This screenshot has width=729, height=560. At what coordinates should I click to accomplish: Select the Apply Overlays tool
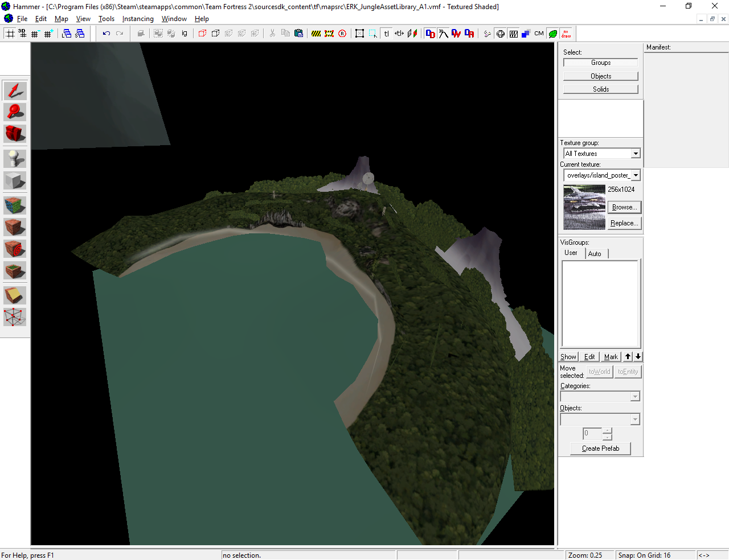coord(15,270)
